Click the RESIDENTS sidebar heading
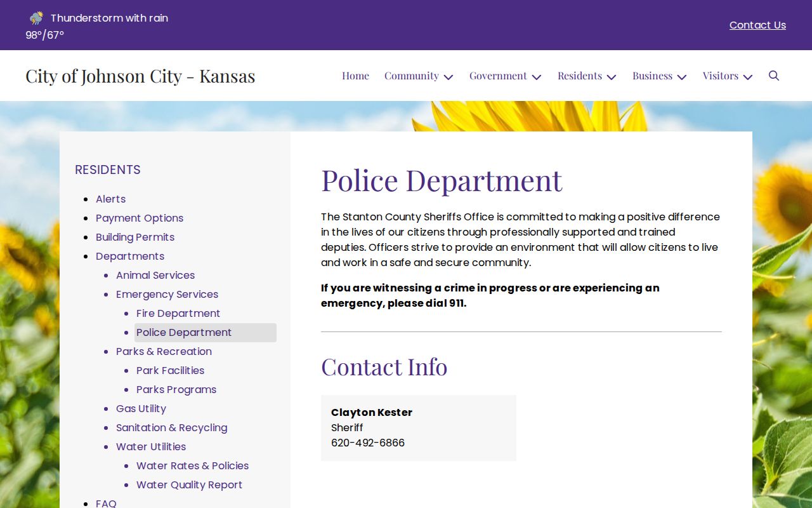The height and width of the screenshot is (508, 812). click(108, 170)
